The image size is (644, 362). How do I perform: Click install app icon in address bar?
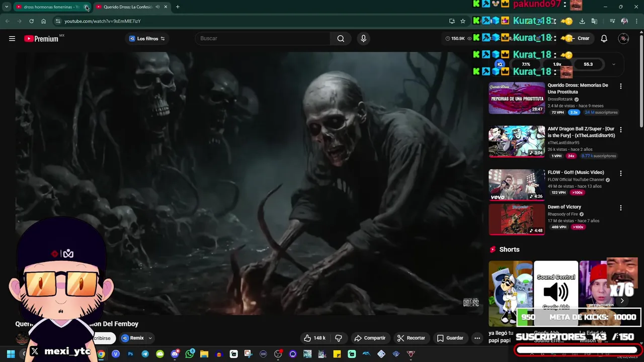pyautogui.click(x=452, y=21)
